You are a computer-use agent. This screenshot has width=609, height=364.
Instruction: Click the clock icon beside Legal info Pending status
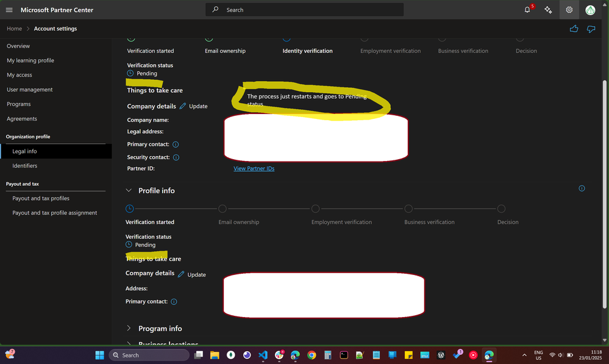tap(130, 73)
